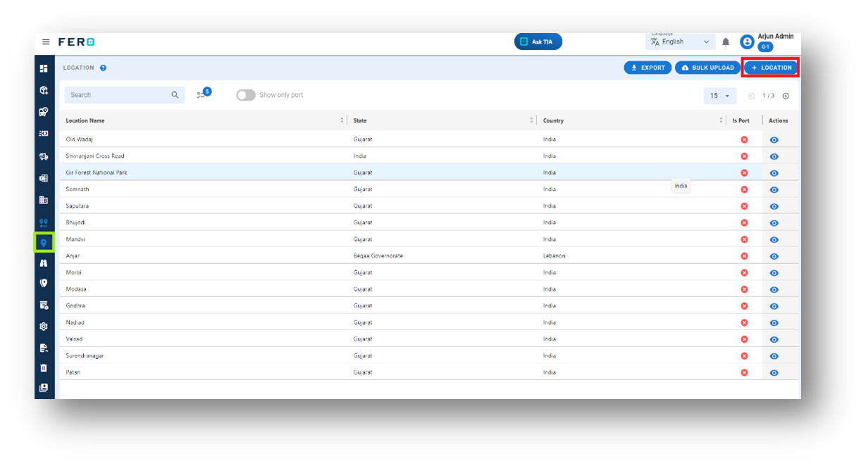
Task: Click into the Search input field
Action: coord(125,95)
